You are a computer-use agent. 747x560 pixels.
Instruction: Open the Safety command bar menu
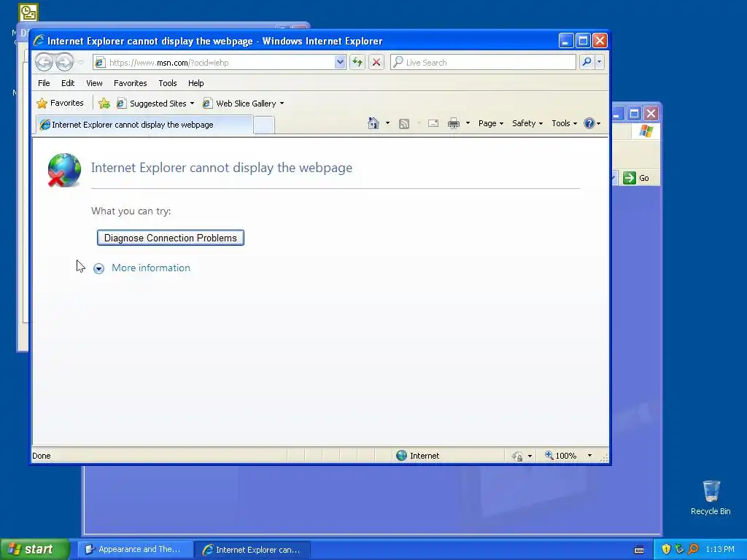527,123
